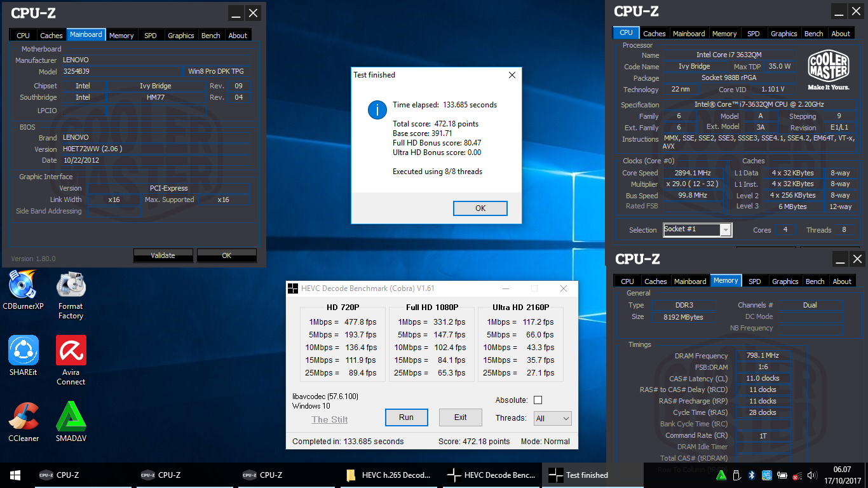This screenshot has width=868, height=488.
Task: Click Validate button in CPU-Z
Action: [163, 255]
